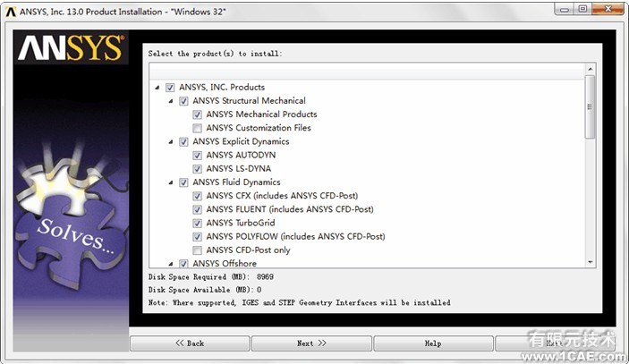
Task: Select the ANSYS, INC. Products root label
Action: [x=222, y=87]
